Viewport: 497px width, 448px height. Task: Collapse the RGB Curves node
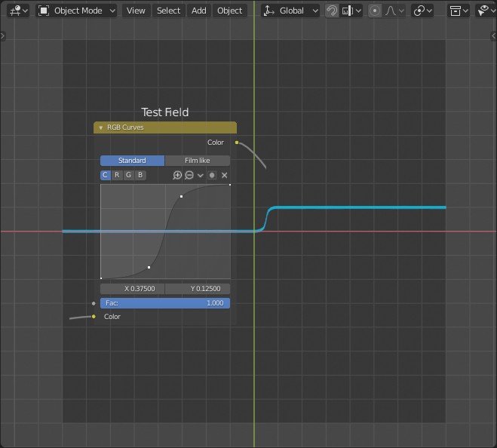(101, 128)
